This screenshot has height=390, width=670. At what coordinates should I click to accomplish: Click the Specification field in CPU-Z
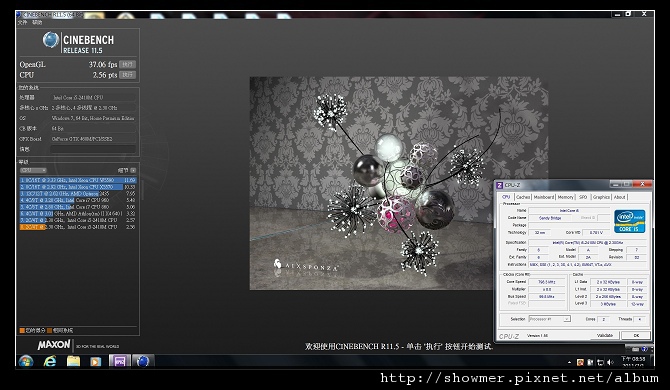point(588,242)
